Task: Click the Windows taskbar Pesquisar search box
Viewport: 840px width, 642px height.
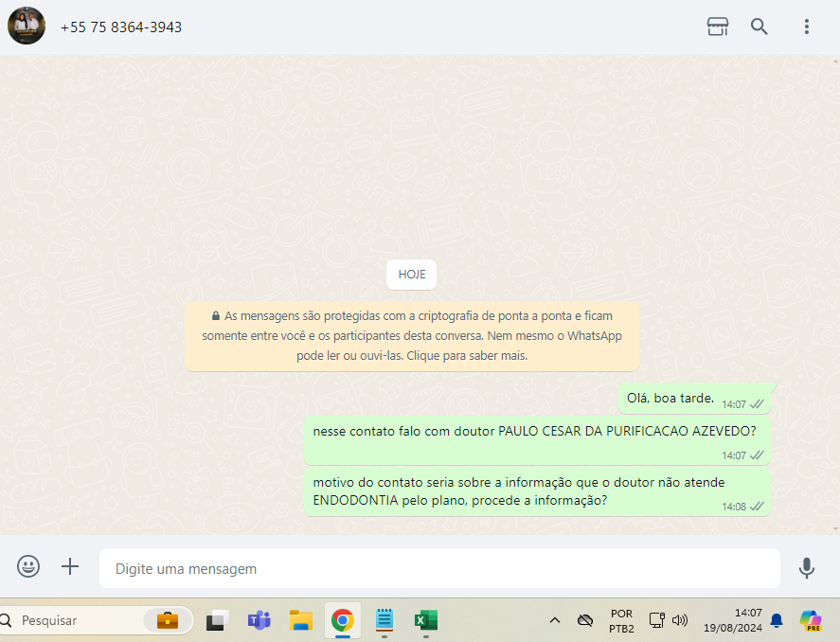Action: pos(97,620)
